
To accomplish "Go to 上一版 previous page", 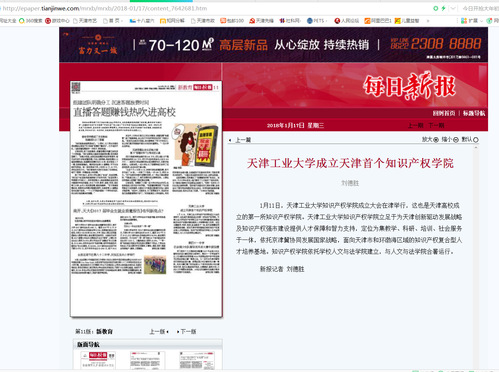I will click(159, 332).
